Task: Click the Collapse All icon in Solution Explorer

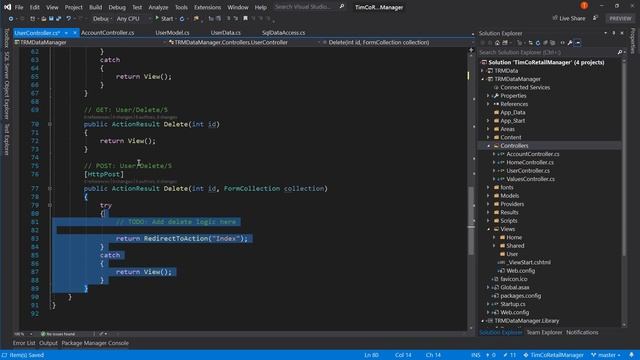Action: pyautogui.click(x=545, y=43)
